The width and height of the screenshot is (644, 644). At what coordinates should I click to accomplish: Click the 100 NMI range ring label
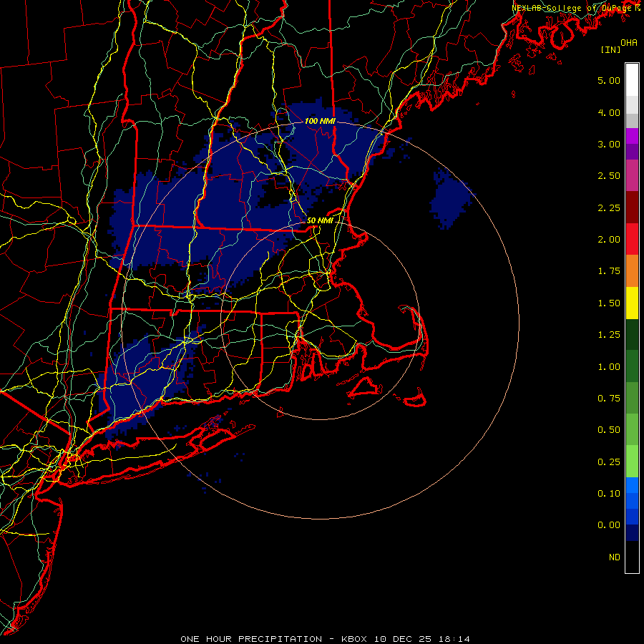320,121
